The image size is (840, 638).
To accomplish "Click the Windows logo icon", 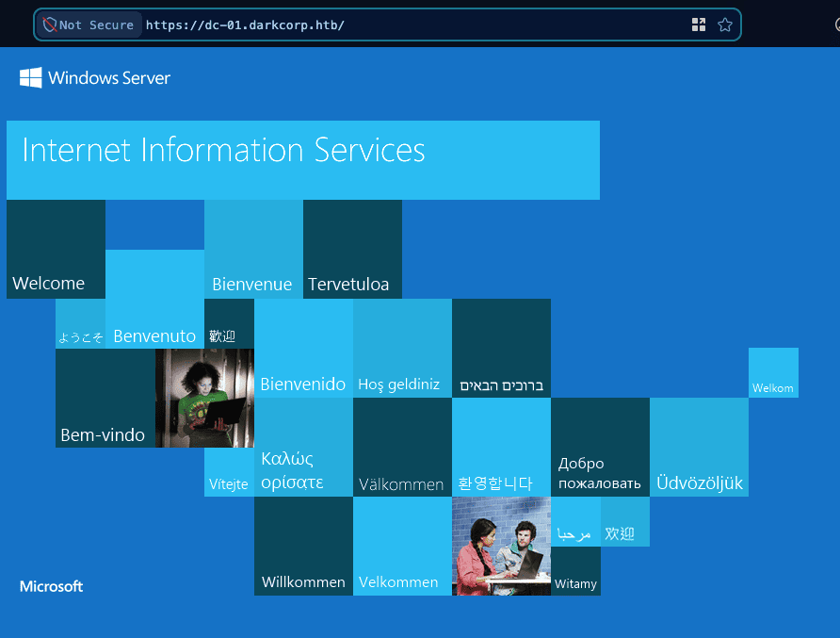I will [x=30, y=77].
